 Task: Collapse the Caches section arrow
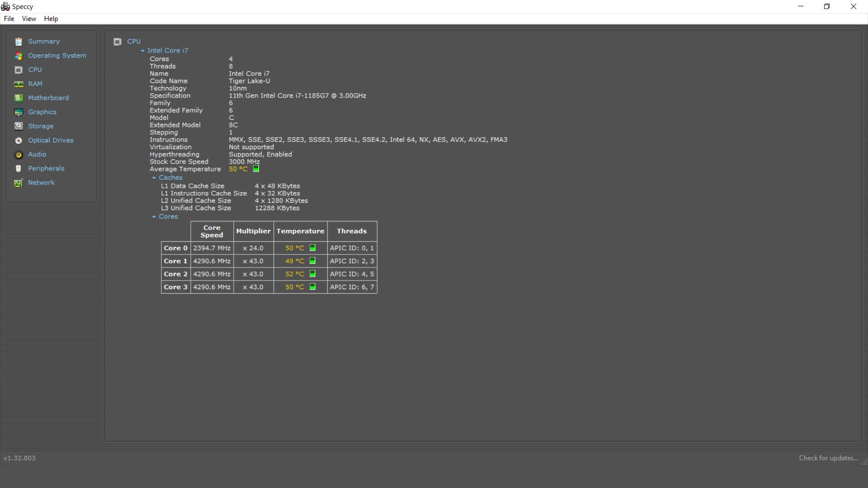154,178
